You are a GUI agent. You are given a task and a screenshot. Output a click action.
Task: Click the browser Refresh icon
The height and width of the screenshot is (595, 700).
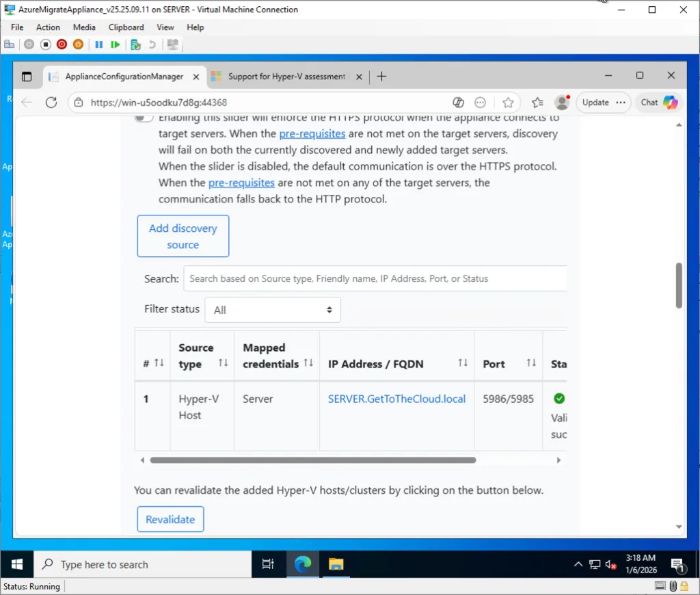coord(51,103)
